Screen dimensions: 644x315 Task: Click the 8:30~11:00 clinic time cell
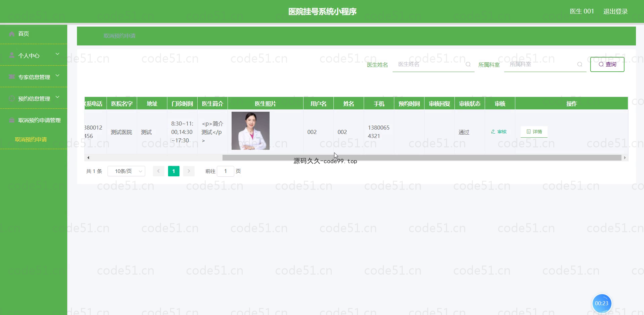[x=182, y=132]
